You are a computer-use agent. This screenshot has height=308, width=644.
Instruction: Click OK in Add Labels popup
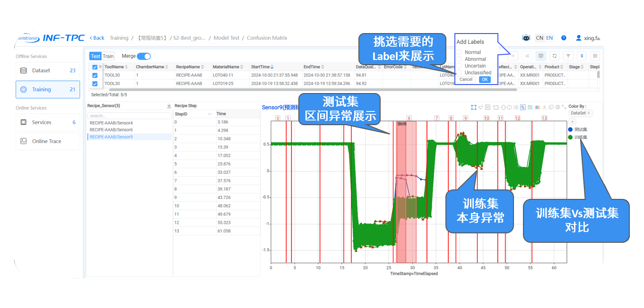point(485,79)
